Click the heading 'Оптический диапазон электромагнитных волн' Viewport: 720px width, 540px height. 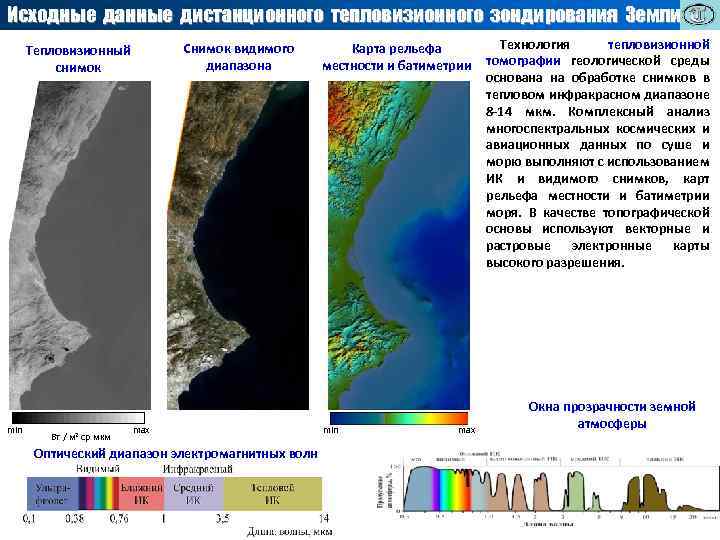(175, 454)
